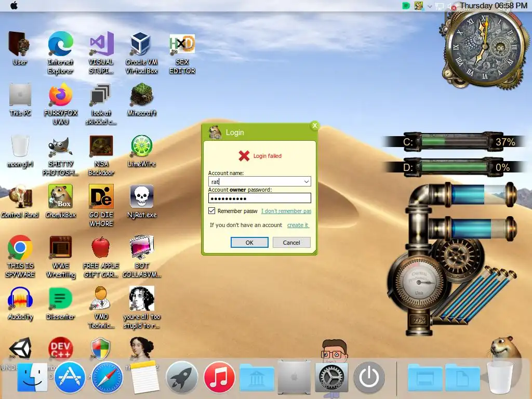Screen dimensions: 532x399
Task: Launch Internet Explorer desktop shortcut
Action: 60,52
